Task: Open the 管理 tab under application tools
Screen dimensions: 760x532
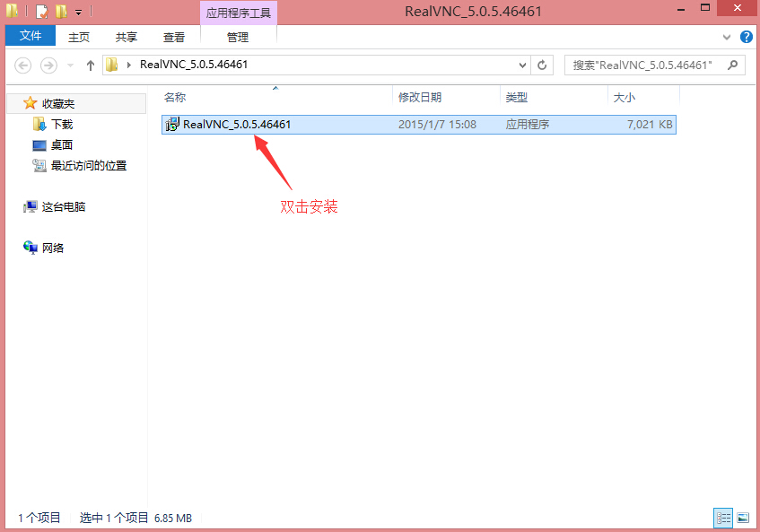Action: pyautogui.click(x=238, y=37)
